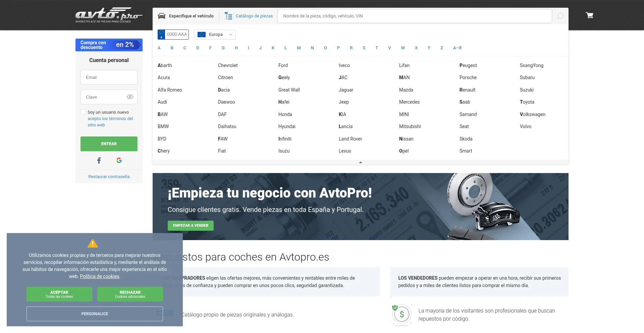The image size is (644, 333).
Task: Accept all cookies with ACEPTAR button
Action: tap(59, 294)
